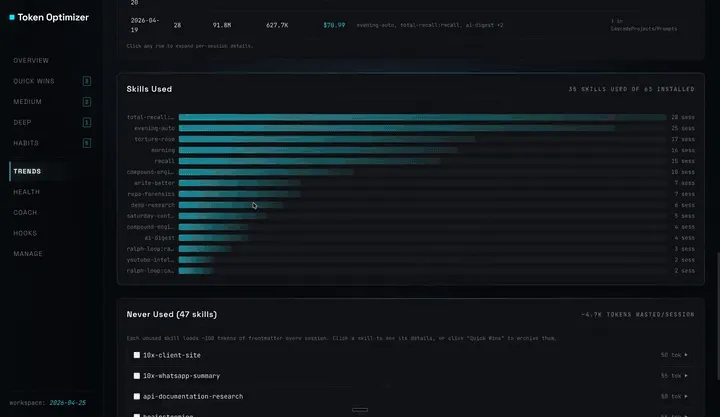Click the 17 sess count
The height and width of the screenshot is (417, 720).
pyautogui.click(x=683, y=139)
